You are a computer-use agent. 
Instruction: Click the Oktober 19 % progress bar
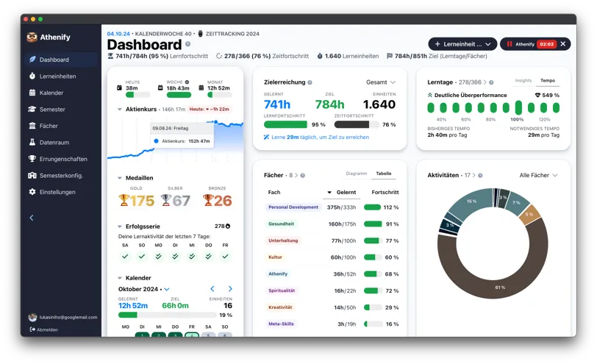click(x=168, y=315)
